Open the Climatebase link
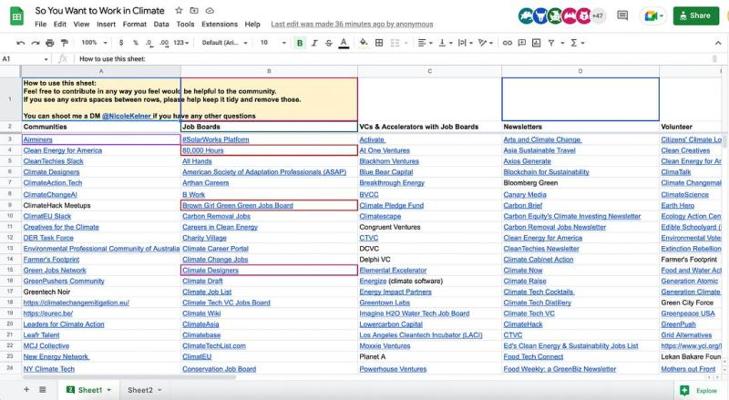Image resolution: width=729 pixels, height=400 pixels. [x=201, y=335]
